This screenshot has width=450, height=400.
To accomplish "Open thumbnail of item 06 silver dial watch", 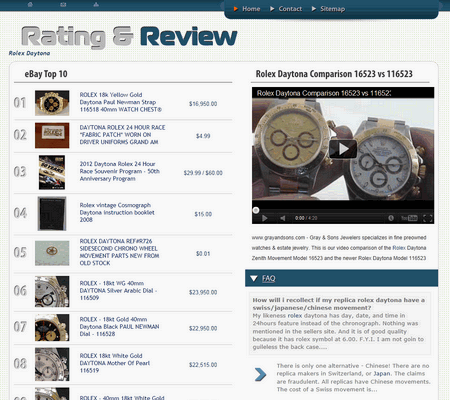I will pyautogui.click(x=52, y=291).
